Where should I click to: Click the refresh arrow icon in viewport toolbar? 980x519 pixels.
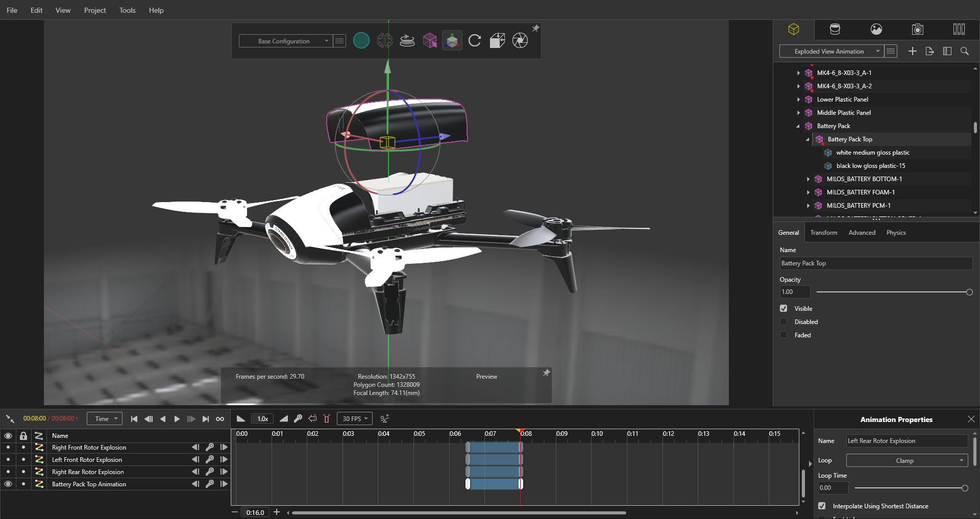pos(474,40)
